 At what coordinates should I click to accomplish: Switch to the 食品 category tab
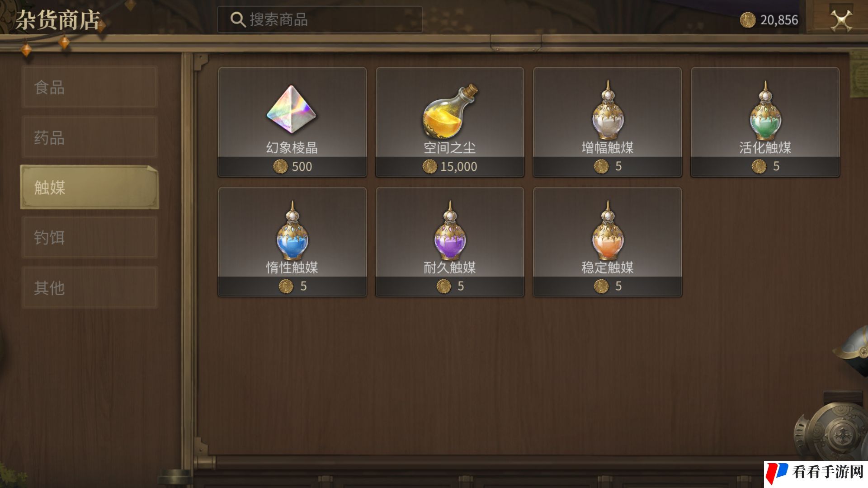(x=90, y=87)
